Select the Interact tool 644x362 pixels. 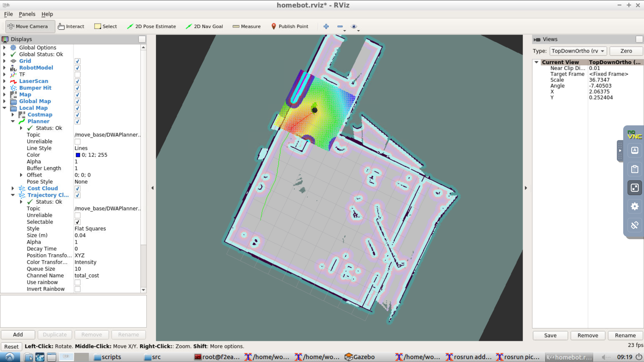coord(71,26)
